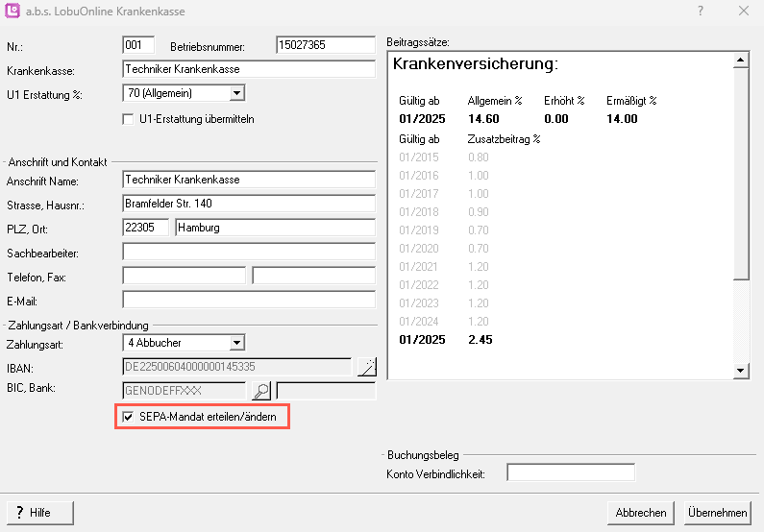Close the Krankenkasse dialog window
Viewport: 764px width, 532px height.
point(743,12)
